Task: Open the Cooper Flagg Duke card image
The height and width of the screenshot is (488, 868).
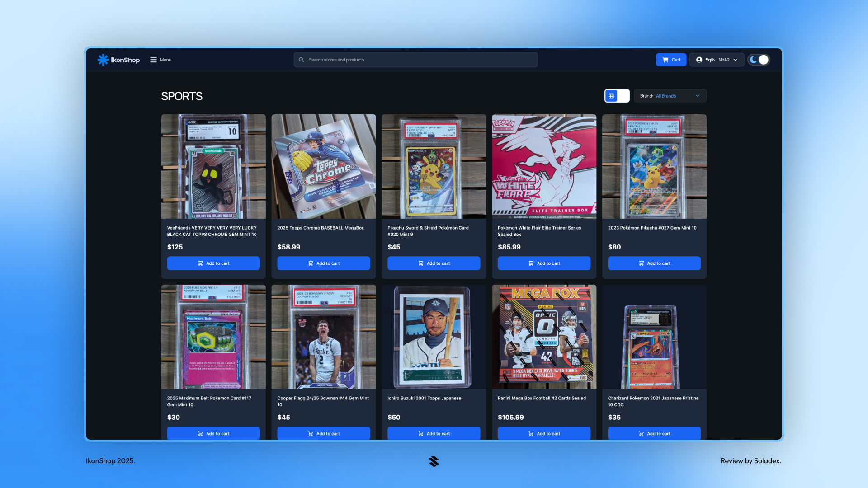Action: click(324, 337)
